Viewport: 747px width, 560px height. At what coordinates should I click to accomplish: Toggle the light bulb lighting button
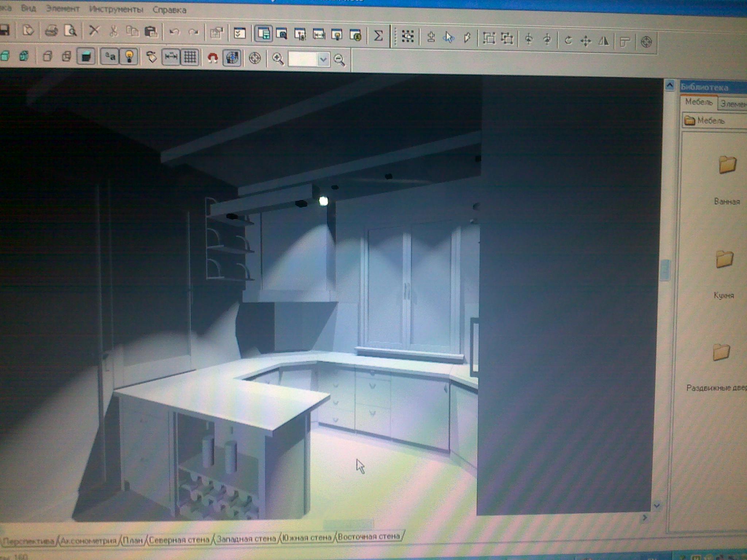pos(129,57)
